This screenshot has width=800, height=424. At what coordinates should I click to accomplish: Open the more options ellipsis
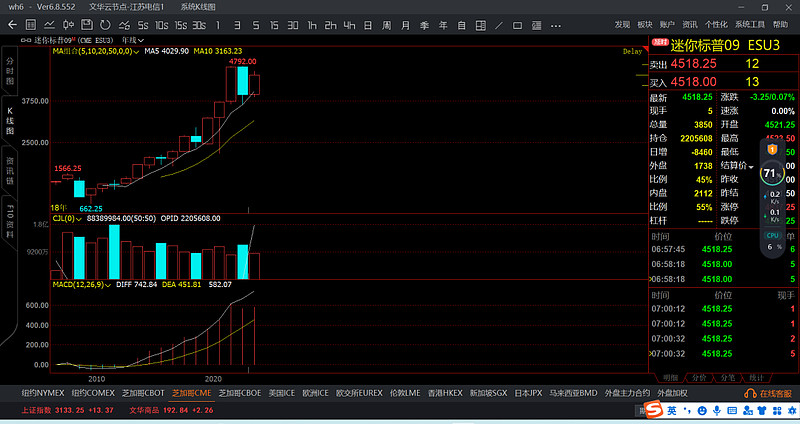[556, 25]
